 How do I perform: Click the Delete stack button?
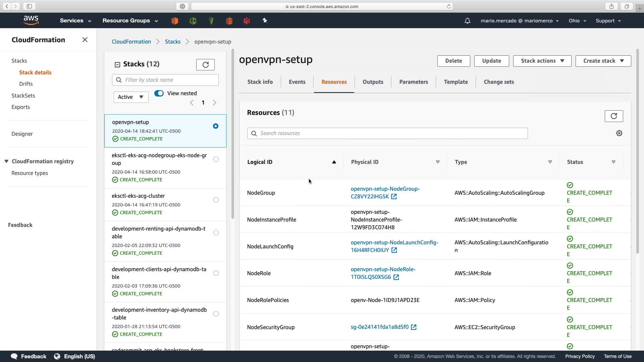453,61
